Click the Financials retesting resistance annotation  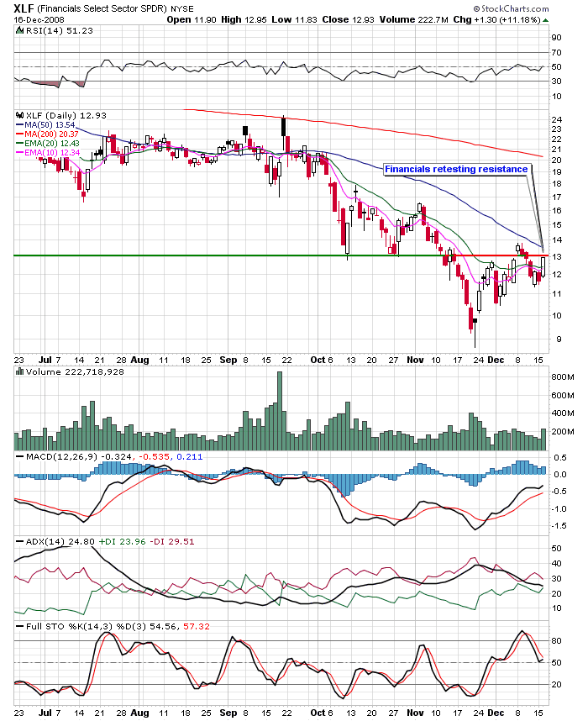(x=456, y=169)
